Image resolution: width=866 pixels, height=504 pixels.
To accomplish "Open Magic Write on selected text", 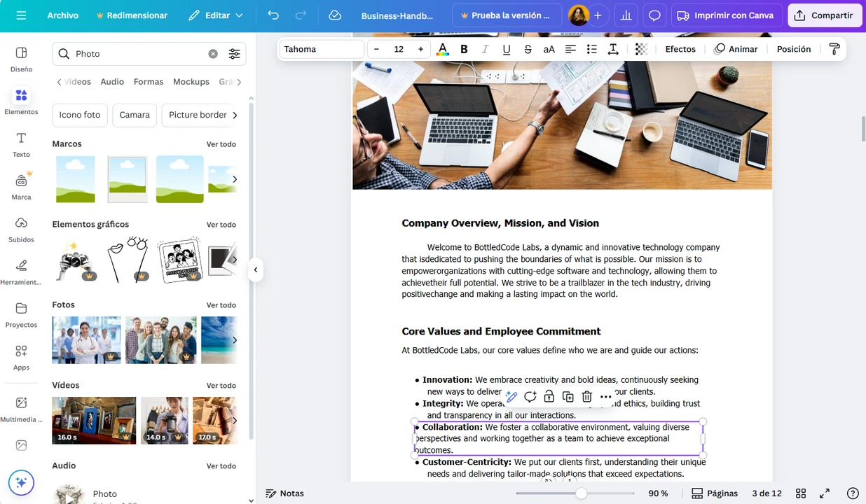I will [x=511, y=397].
